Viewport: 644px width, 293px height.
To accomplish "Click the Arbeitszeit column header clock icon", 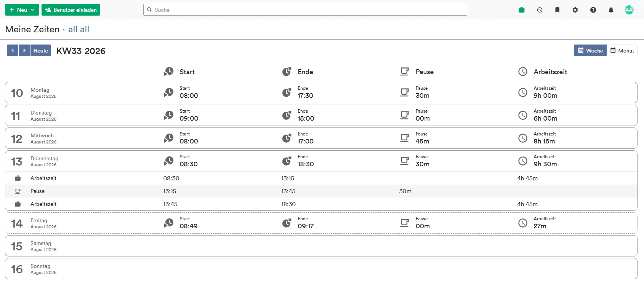I will pos(523,72).
